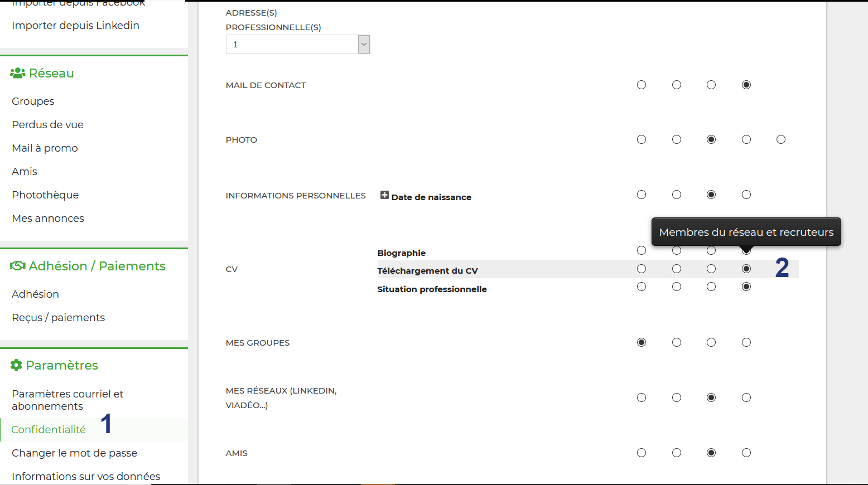Click the Adhésion / Paiements handshake icon

[18, 266]
